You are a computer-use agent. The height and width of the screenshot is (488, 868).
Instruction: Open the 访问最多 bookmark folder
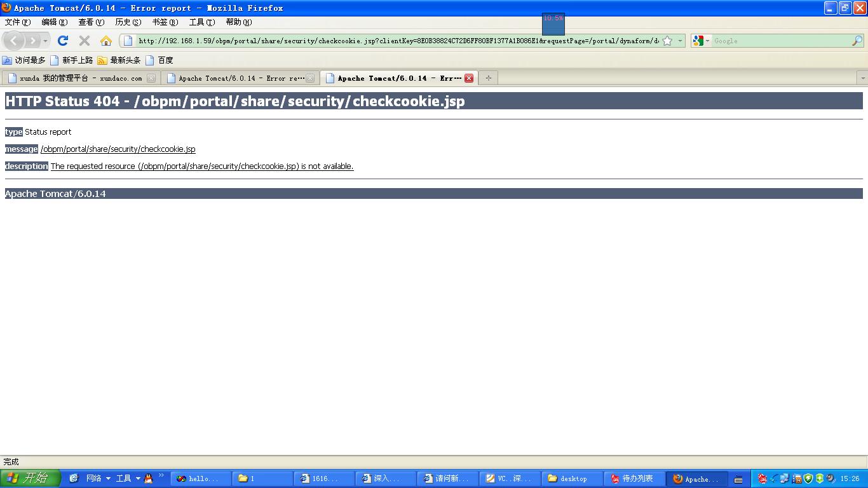[24, 60]
